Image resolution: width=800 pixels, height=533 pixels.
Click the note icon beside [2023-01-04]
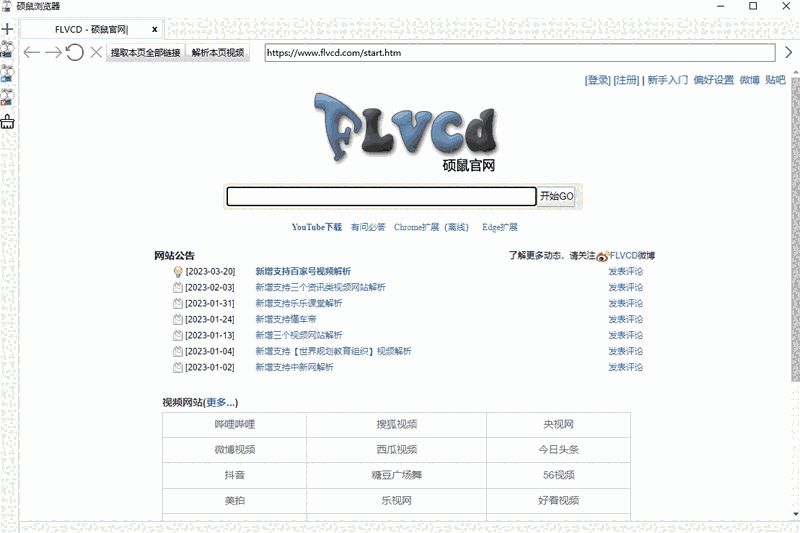[x=178, y=351]
